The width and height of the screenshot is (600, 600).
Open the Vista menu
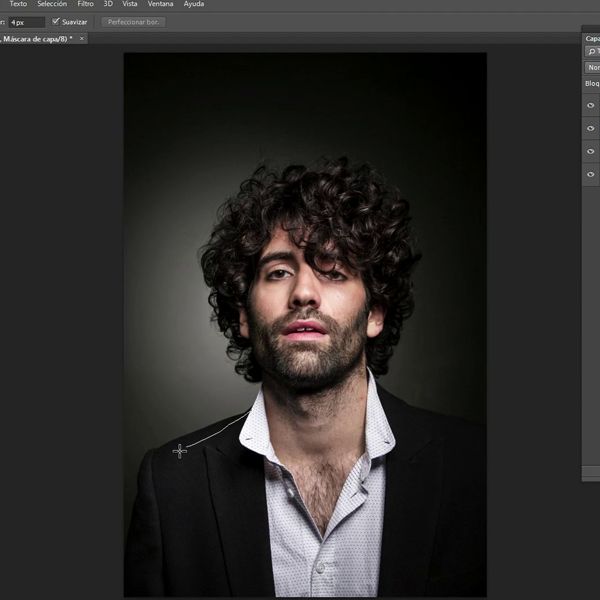pyautogui.click(x=130, y=4)
